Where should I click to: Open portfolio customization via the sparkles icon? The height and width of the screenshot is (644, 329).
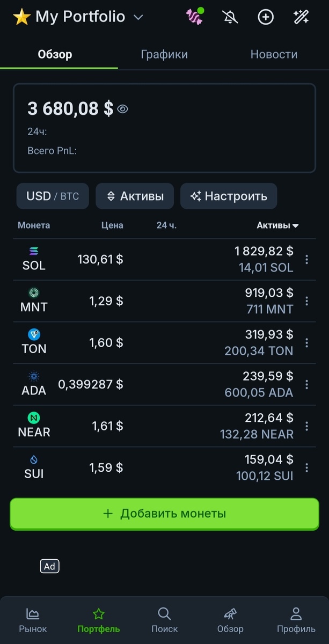301,17
